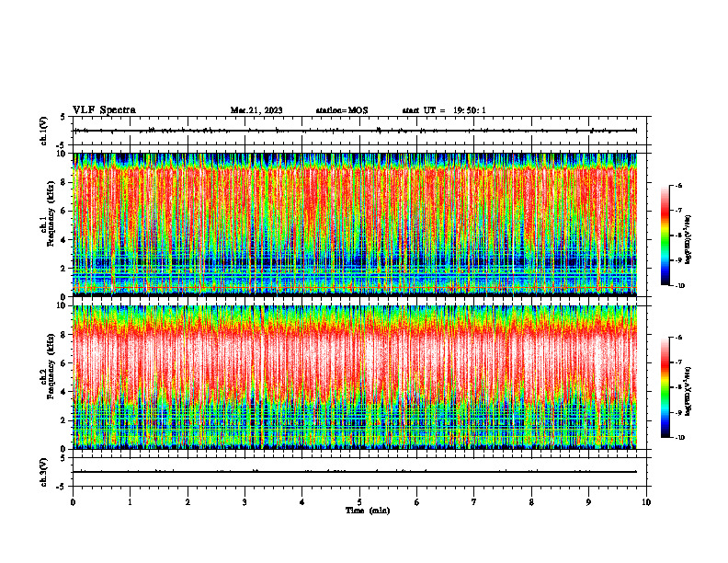The height and width of the screenshot is (563, 728).
Task: Click the ch.2 spectrogram "0" kHz tick
Action: coord(65,449)
